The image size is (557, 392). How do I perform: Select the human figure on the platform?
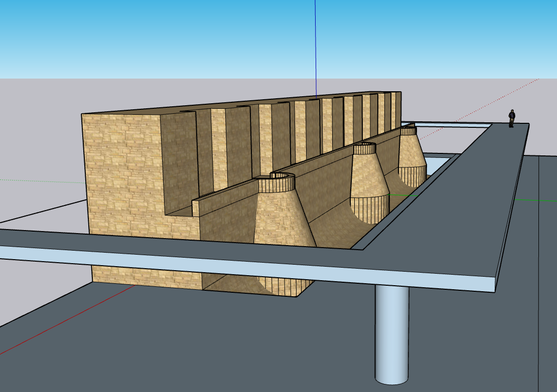pyautogui.click(x=511, y=119)
